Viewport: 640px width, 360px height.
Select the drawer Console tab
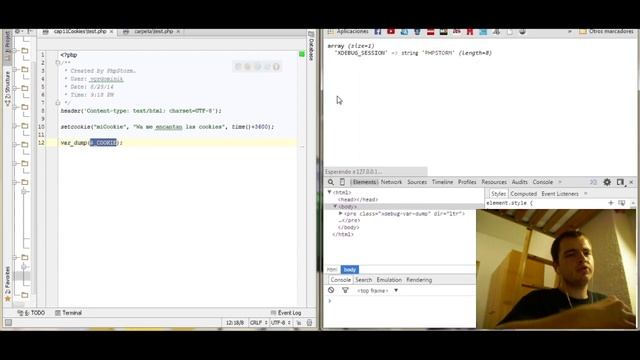click(x=340, y=280)
